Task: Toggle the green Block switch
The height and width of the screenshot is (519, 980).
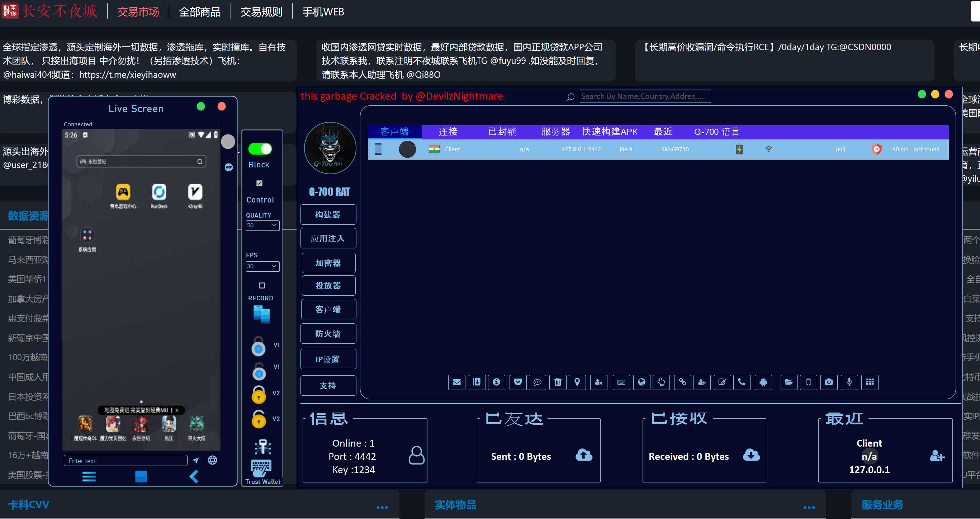Action: tap(260, 149)
